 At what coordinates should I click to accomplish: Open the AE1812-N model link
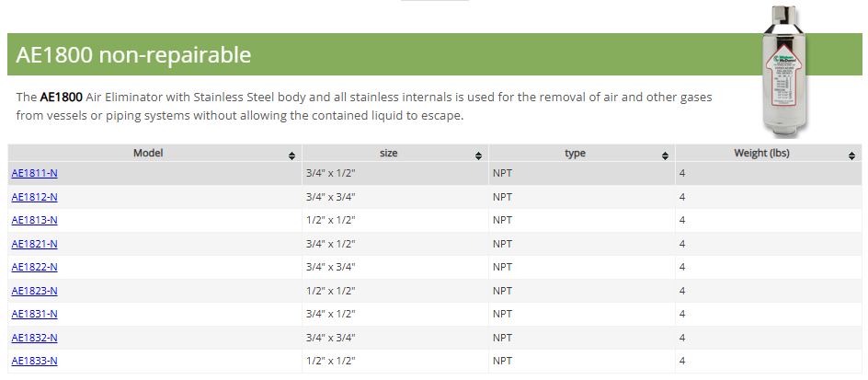[x=34, y=197]
